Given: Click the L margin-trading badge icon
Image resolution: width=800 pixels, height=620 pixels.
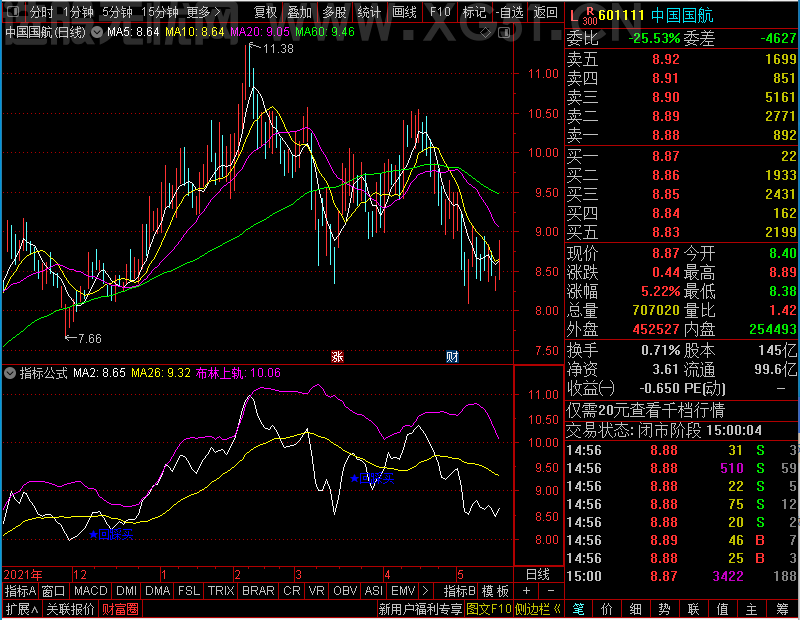Looking at the screenshot, I should click(574, 16).
